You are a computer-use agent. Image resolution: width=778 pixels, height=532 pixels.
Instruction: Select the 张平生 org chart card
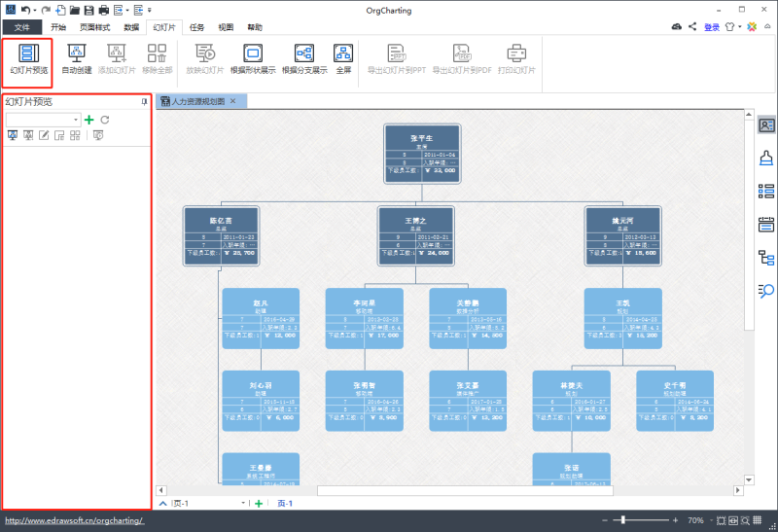pyautogui.click(x=422, y=154)
